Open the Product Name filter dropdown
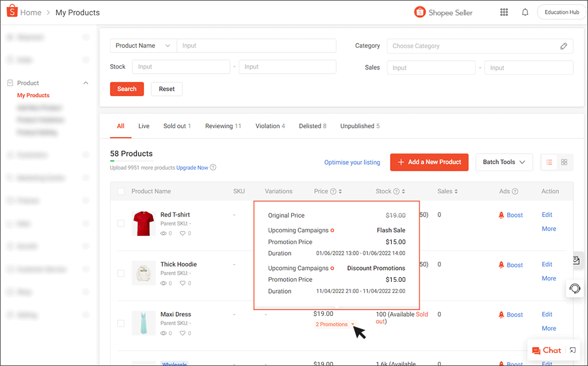This screenshot has height=366, width=588. point(142,45)
